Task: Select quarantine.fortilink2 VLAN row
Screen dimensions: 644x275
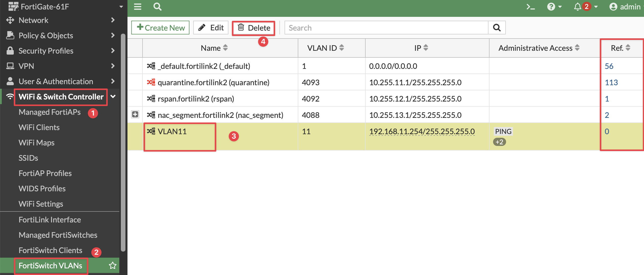Action: pos(385,82)
